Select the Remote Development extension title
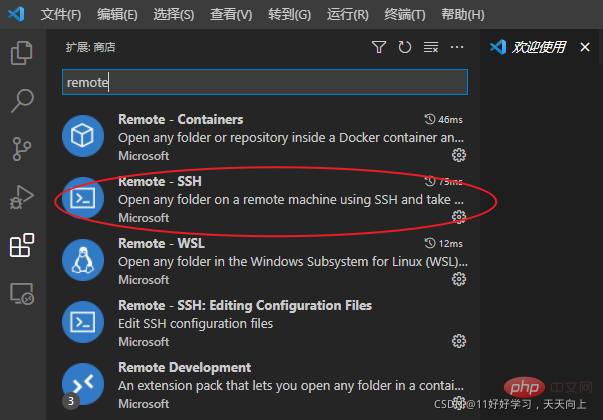Screen dimensions: 603x420 pos(185,367)
